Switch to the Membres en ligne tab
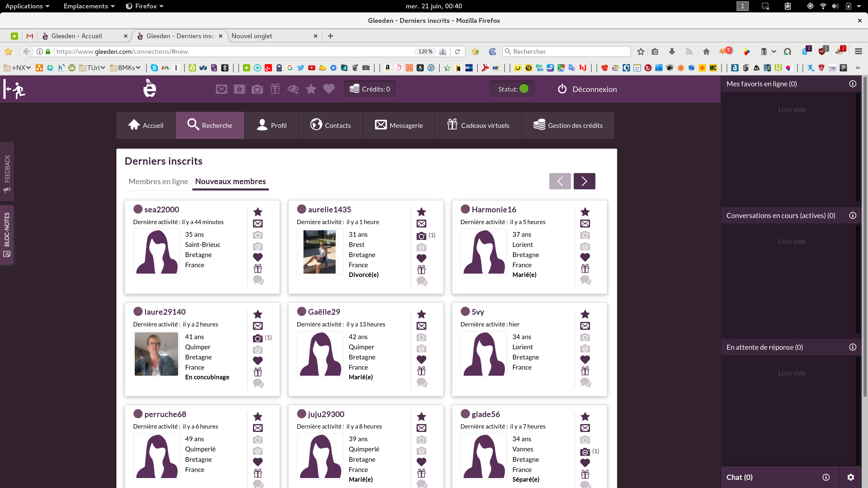Screen dimensions: 868x488 [158, 181]
